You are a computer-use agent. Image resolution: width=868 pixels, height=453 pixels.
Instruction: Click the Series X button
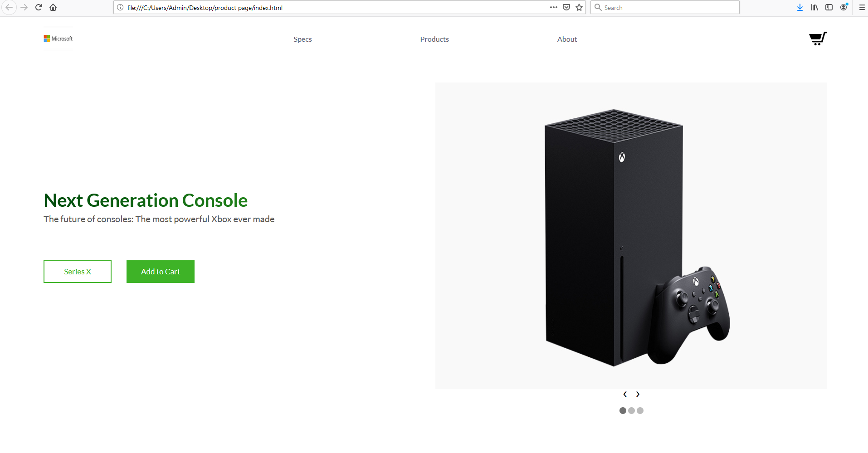pos(78,272)
